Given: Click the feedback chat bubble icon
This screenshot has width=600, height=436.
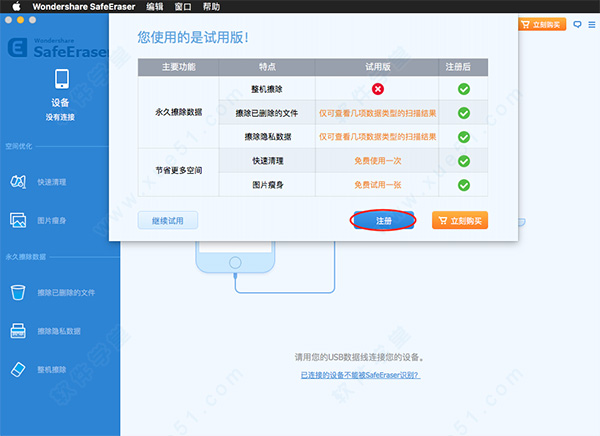Looking at the screenshot, I should (577, 24).
